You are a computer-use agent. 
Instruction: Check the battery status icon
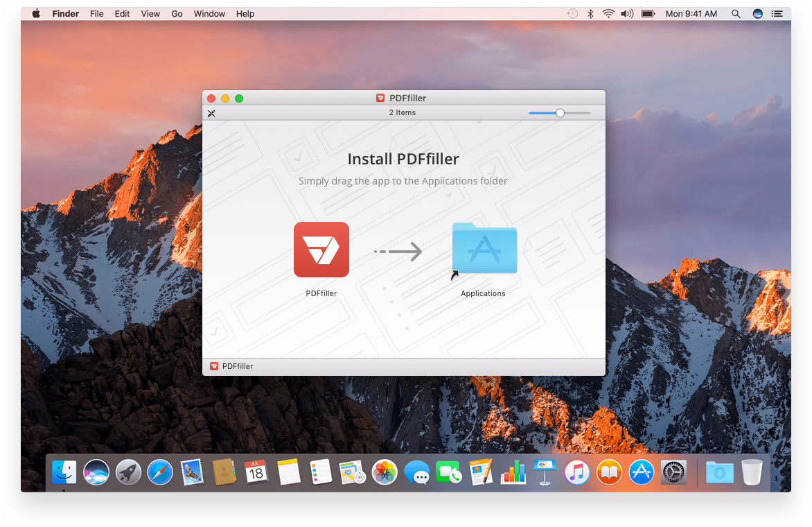coord(648,14)
